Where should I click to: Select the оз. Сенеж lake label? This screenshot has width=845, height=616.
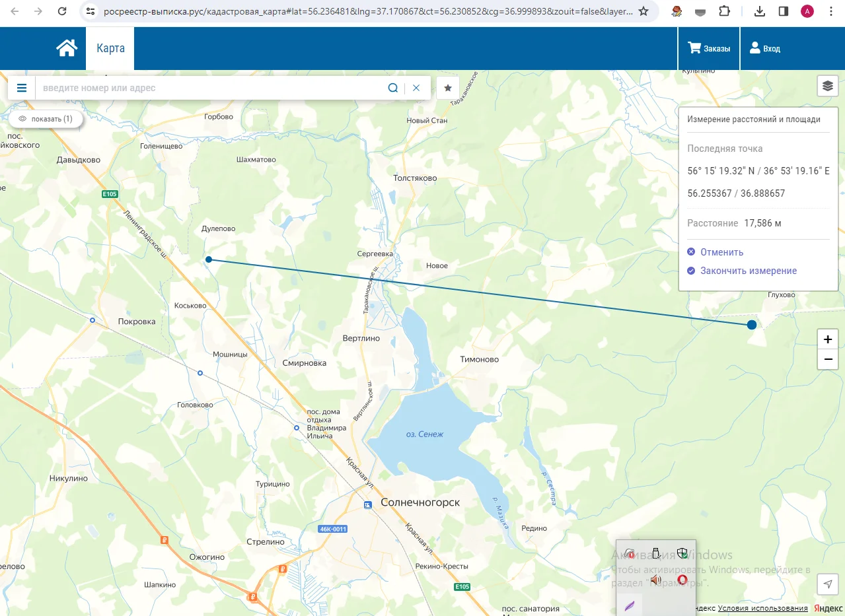click(x=425, y=434)
